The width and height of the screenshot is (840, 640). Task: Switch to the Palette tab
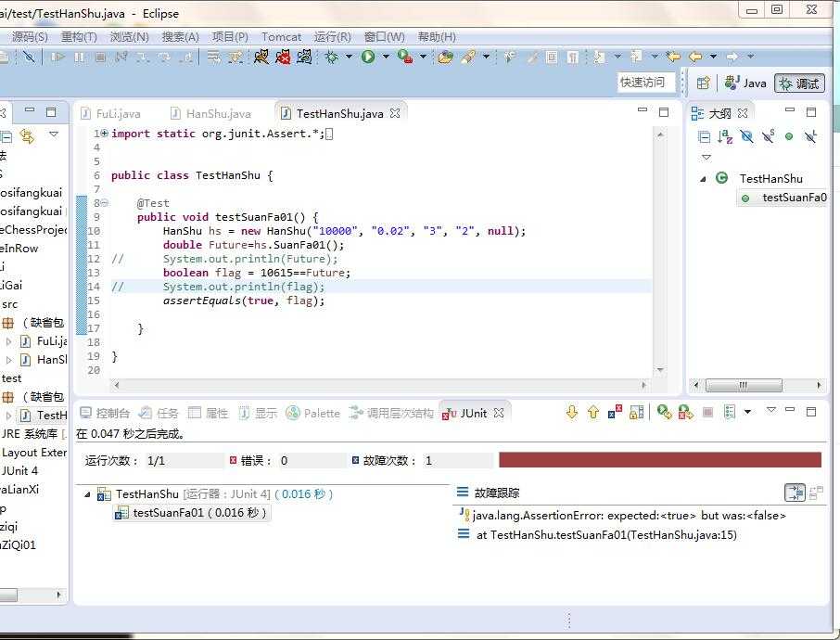coord(314,413)
